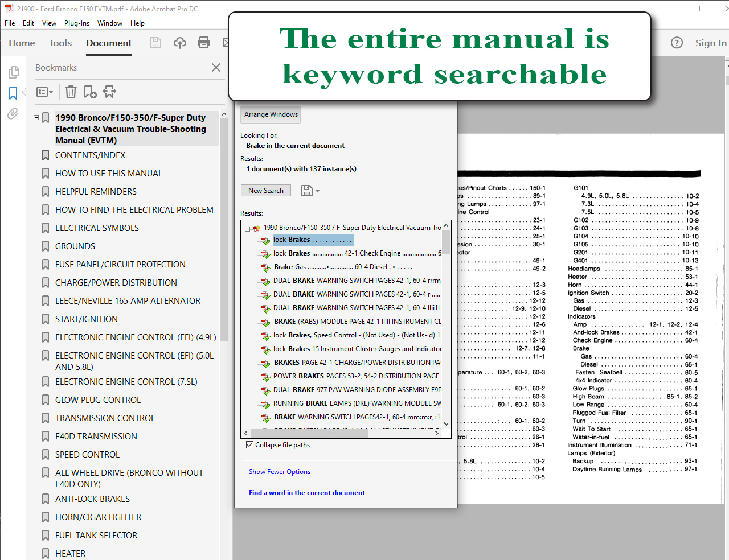Close the Bookmarks panel
The image size is (729, 560).
click(216, 68)
